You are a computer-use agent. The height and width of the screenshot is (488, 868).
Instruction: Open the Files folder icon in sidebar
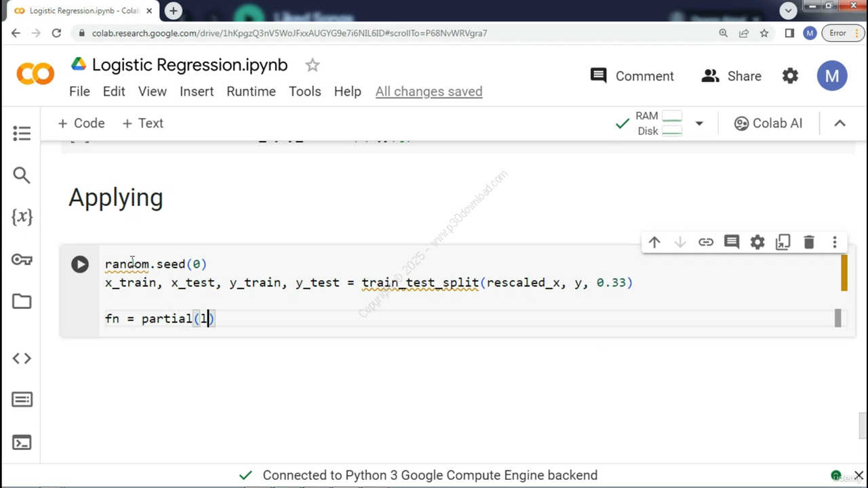(x=22, y=301)
